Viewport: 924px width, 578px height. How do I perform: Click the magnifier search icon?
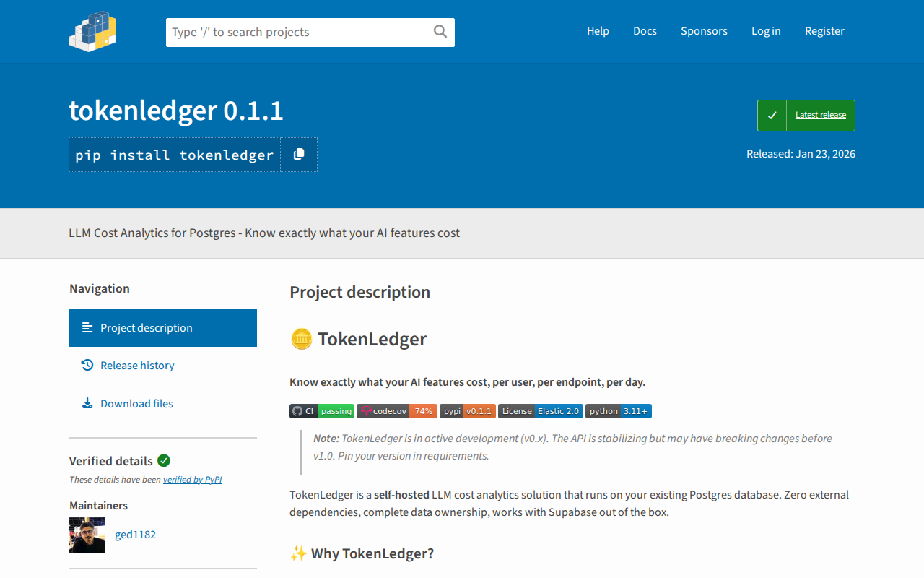440,31
